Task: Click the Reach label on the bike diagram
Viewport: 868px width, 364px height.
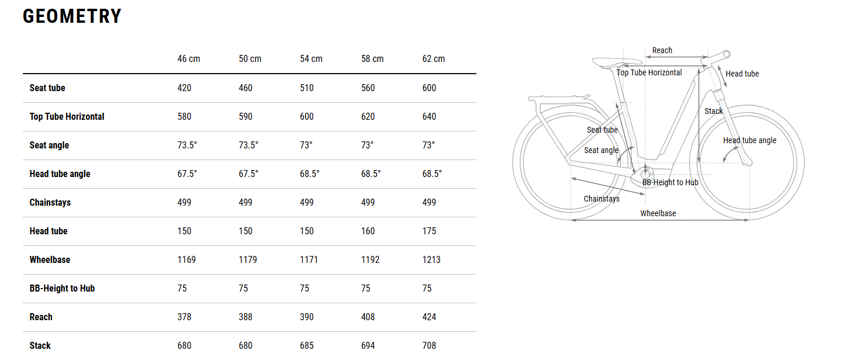Action: point(662,51)
